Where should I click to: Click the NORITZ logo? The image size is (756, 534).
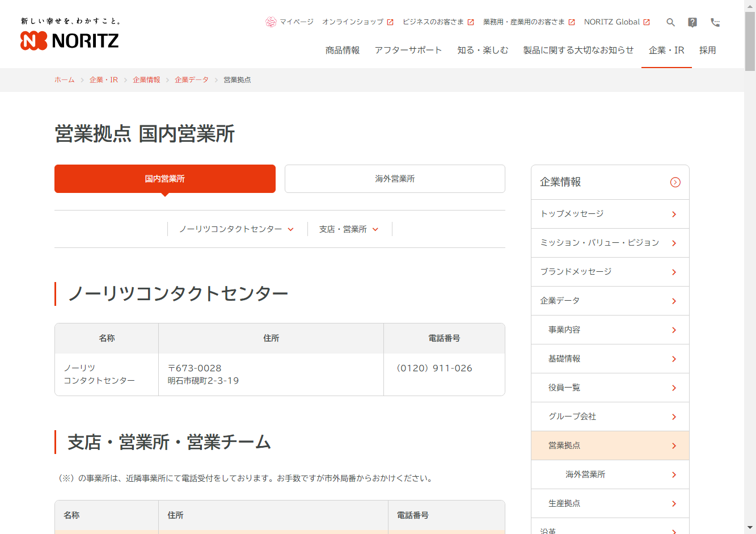[x=69, y=40]
